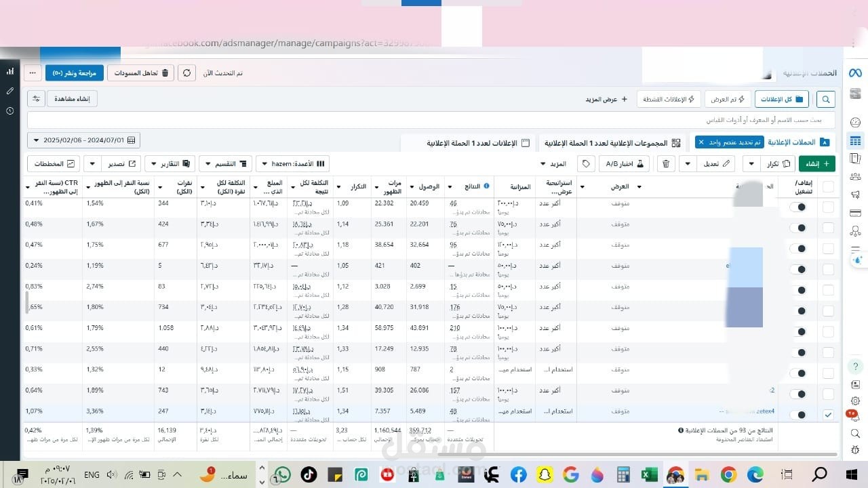Toggle on/off switch for row with reach 22.201
Screen dimensions: 868x488
click(798, 228)
